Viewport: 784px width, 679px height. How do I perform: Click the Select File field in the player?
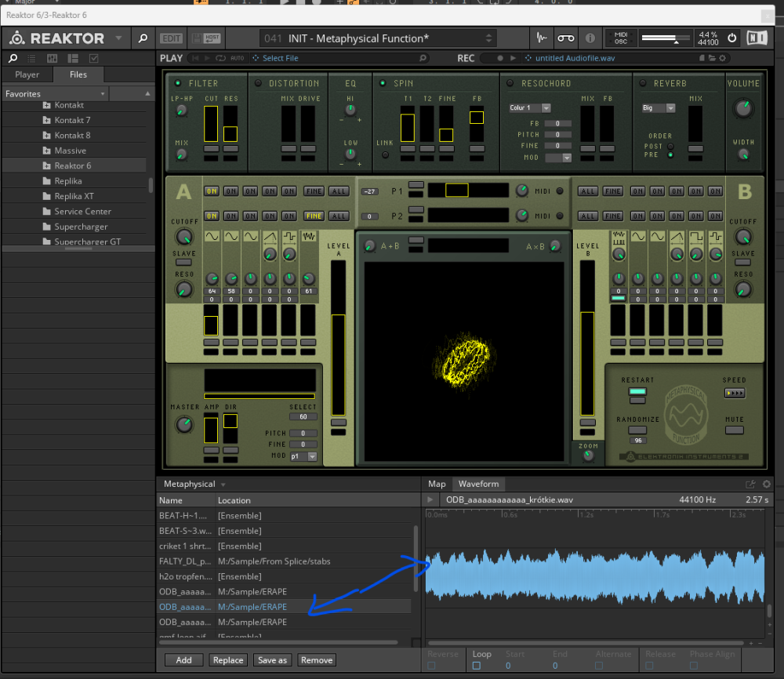[340, 58]
